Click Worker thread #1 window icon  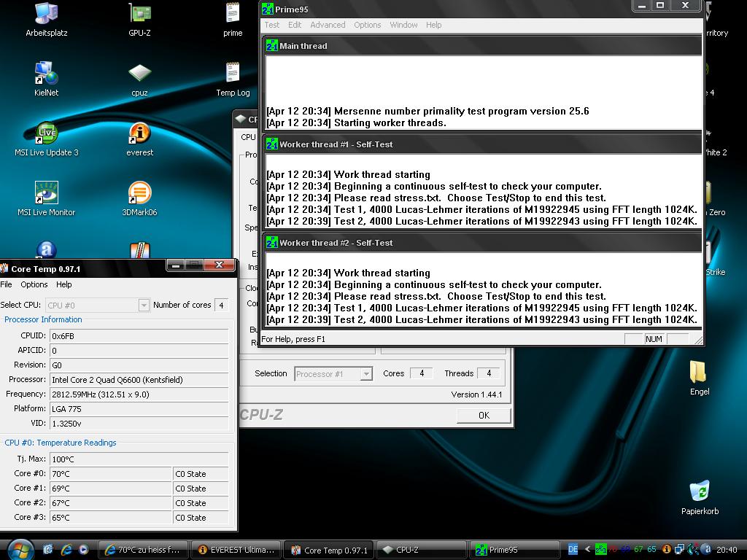tap(271, 144)
